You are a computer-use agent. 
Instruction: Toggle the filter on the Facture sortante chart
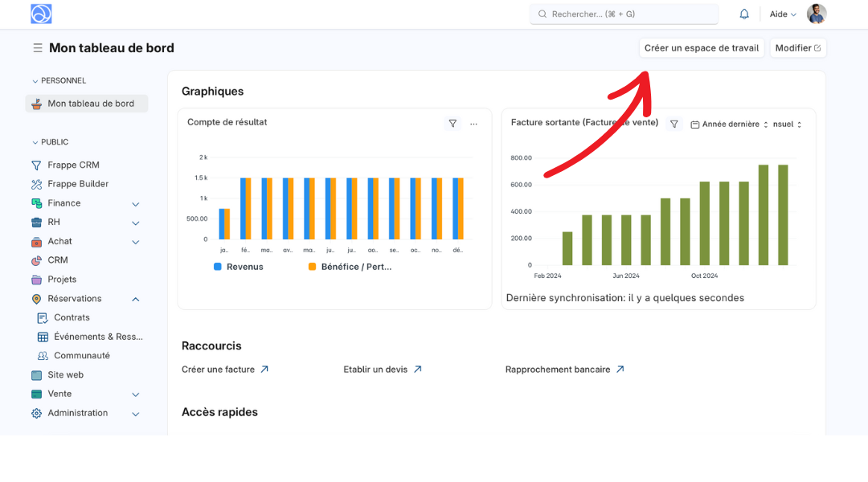coord(674,124)
